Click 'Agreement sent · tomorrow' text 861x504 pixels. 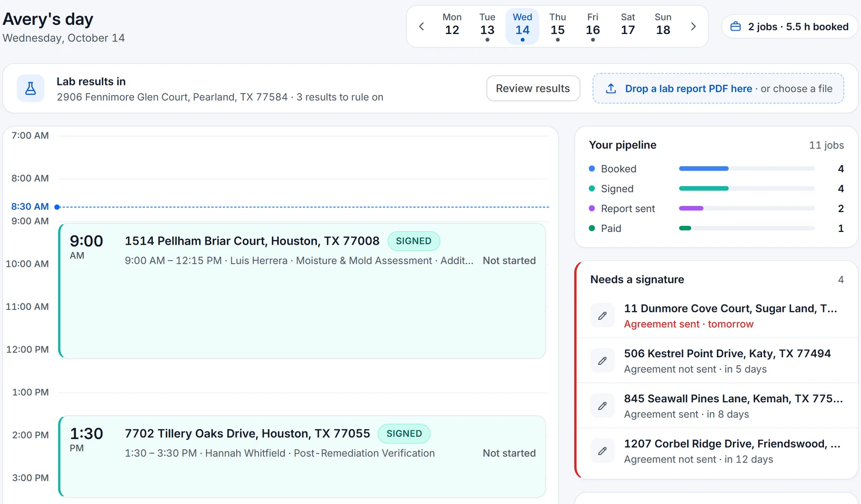[x=689, y=324]
